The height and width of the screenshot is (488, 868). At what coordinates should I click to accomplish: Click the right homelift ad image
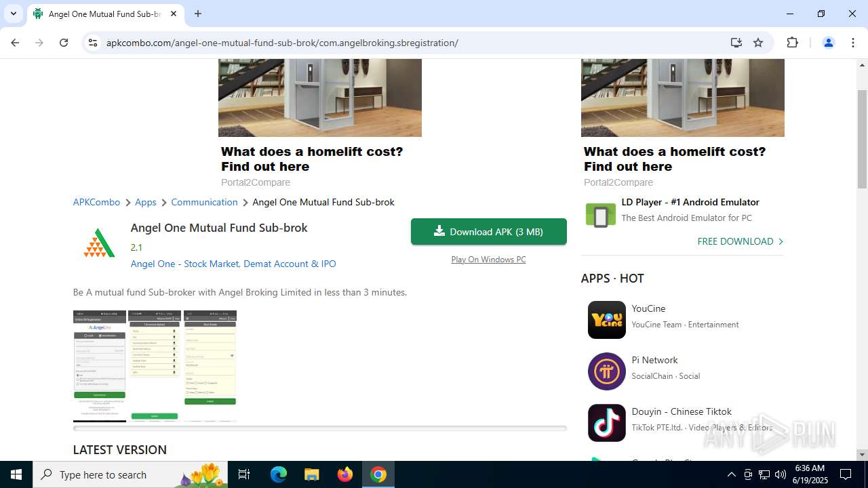tap(683, 98)
